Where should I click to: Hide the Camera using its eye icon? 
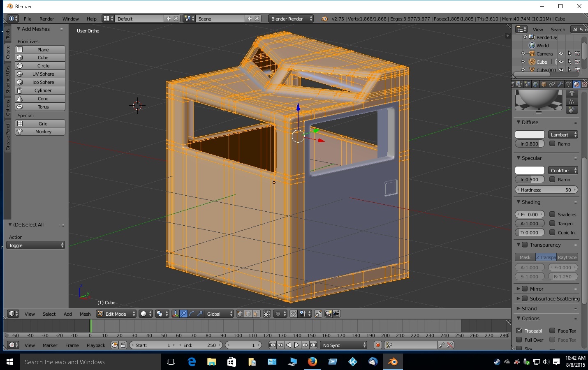561,54
